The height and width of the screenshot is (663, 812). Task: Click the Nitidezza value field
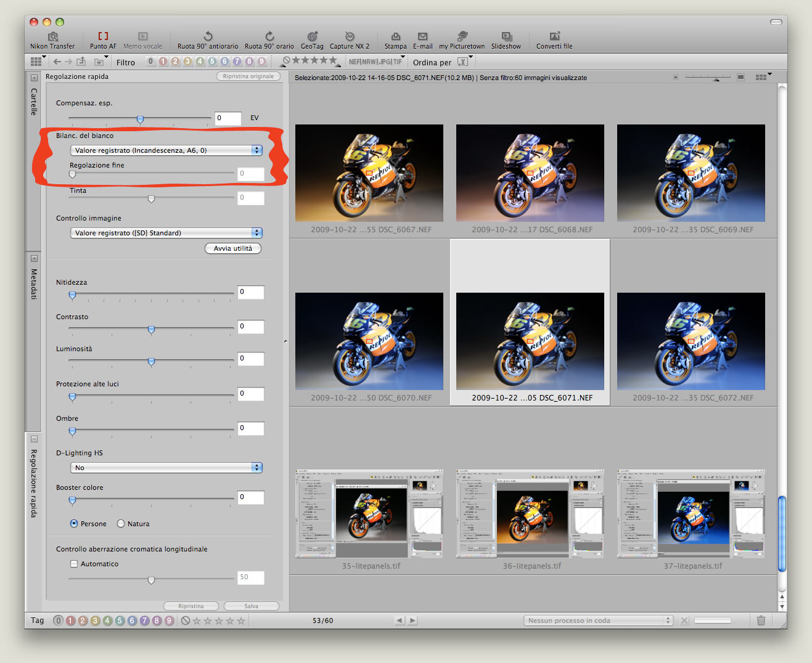(x=251, y=292)
